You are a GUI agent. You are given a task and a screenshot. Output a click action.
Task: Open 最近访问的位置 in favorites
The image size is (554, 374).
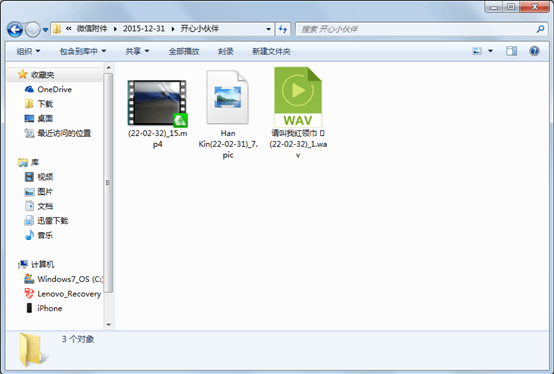click(64, 133)
